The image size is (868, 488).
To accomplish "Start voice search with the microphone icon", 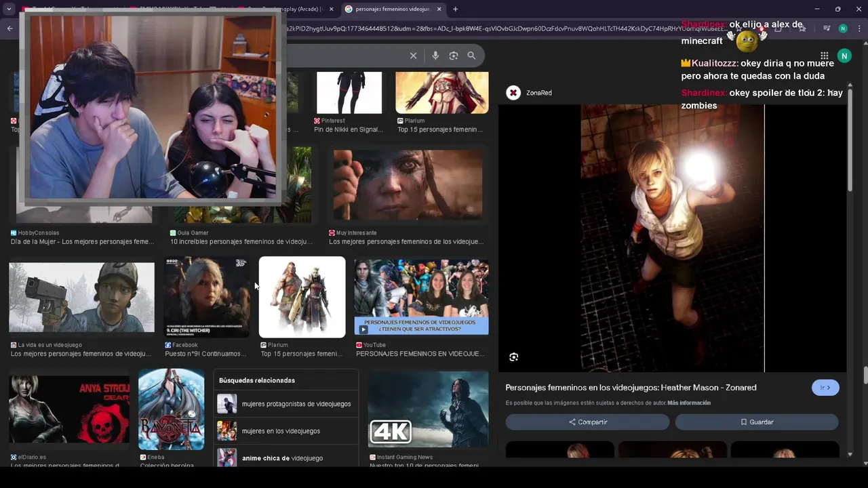I will pyautogui.click(x=435, y=56).
